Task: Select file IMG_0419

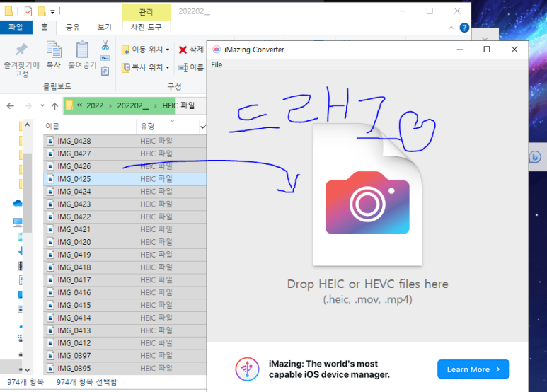Action: coord(125,255)
